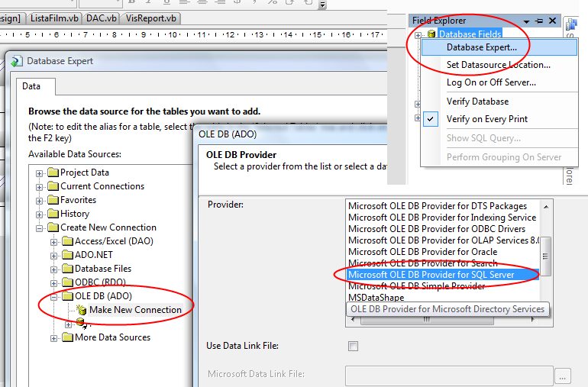Screen dimensions: 588x387
Task: Collapse the OLE DB (ADO) node
Action: coord(53,297)
